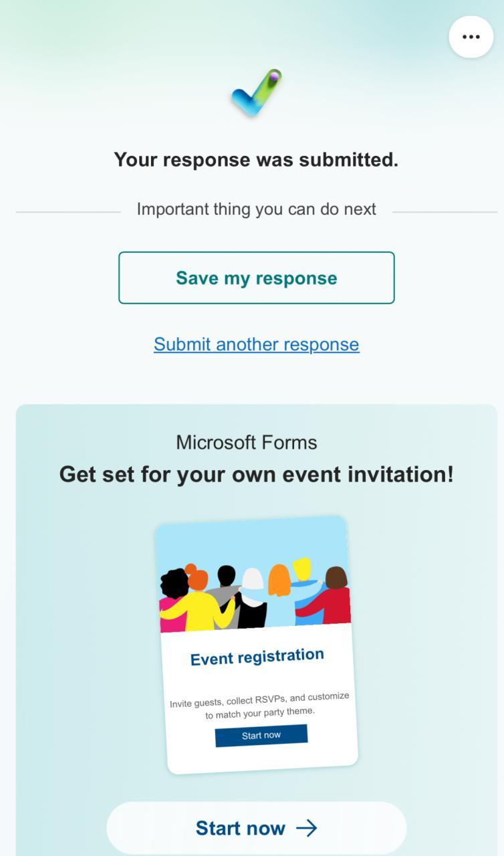Viewport: 504px width, 856px height.
Task: Click the Microsoft Forms label
Action: (x=247, y=443)
